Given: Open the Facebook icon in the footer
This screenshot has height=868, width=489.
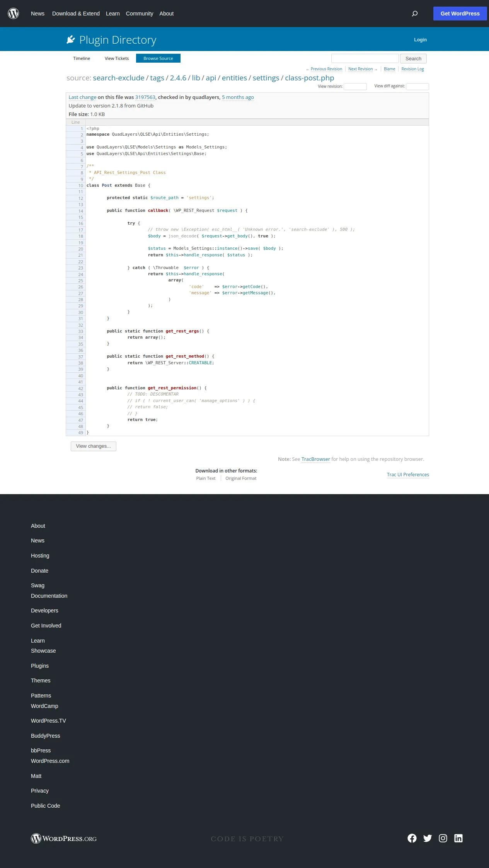Looking at the screenshot, I should 412,838.
